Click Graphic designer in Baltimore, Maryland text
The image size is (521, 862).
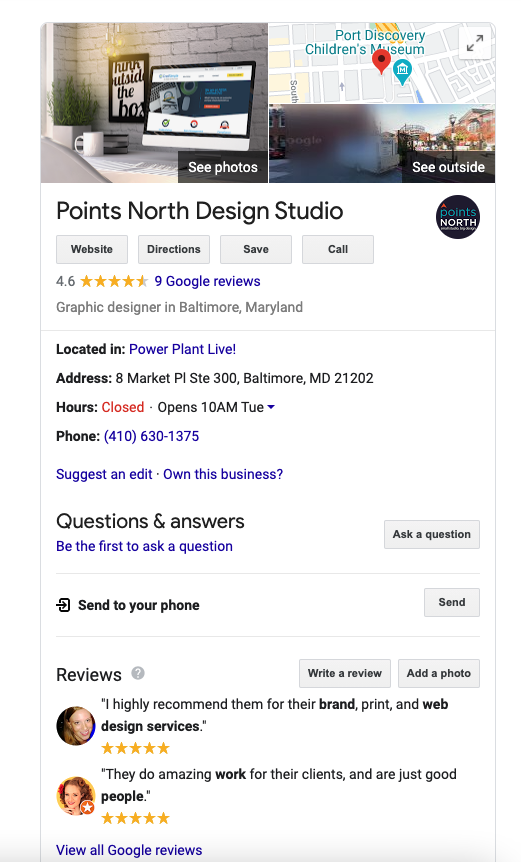(179, 307)
